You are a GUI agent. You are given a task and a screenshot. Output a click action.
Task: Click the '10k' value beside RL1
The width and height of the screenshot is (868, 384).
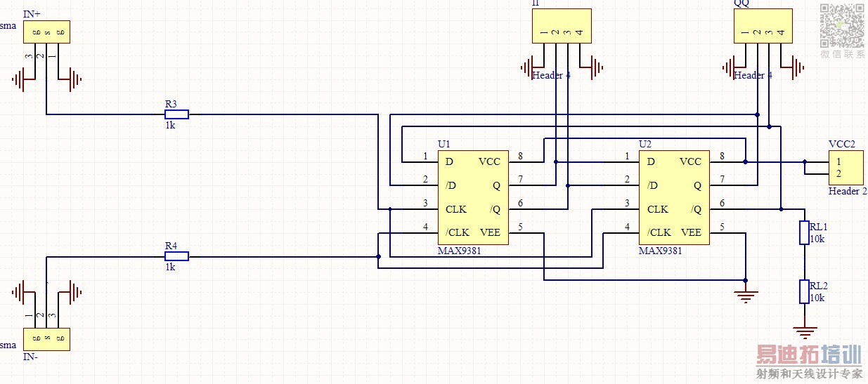point(817,239)
